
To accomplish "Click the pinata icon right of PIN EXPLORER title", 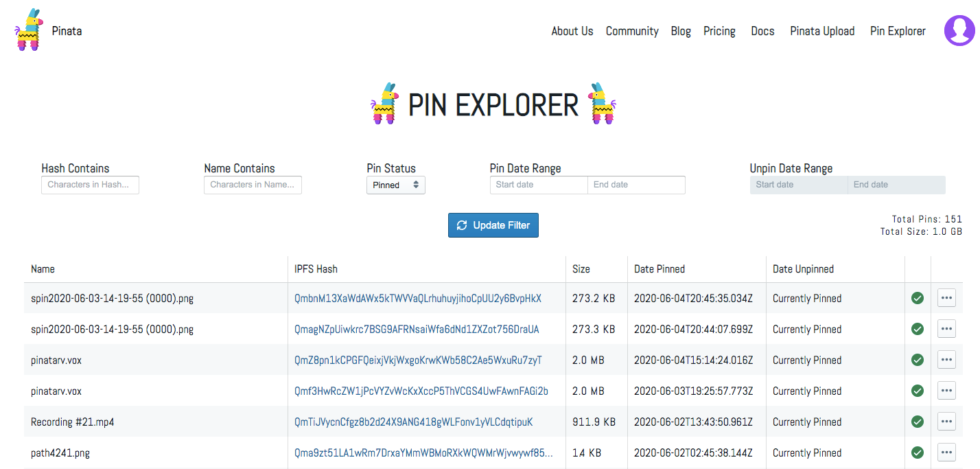I will (x=602, y=104).
